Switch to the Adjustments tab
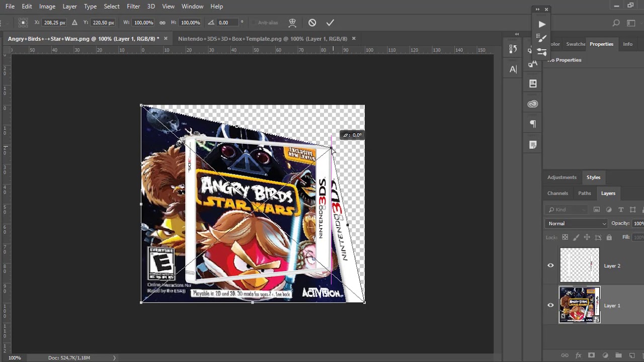Screen dimensions: 644x362 (562, 177)
